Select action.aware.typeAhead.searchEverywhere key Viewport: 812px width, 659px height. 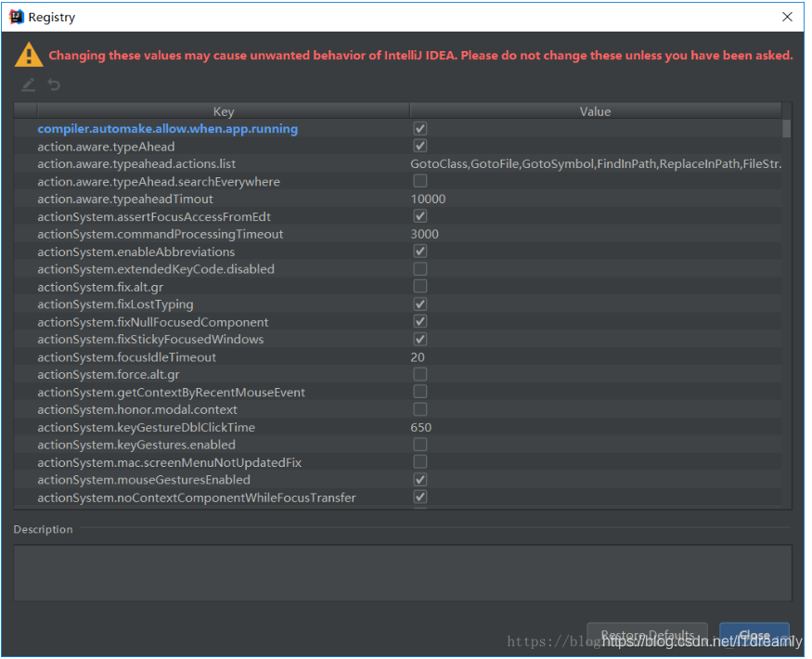tap(159, 182)
